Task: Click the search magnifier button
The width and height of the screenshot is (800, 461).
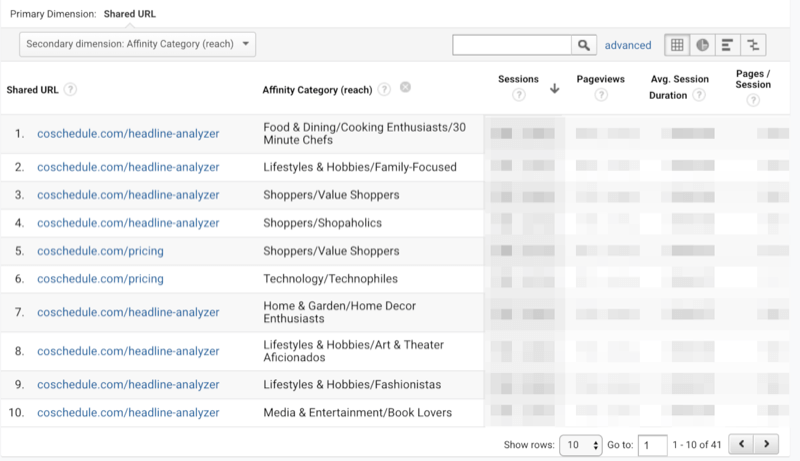Action: pyautogui.click(x=584, y=45)
